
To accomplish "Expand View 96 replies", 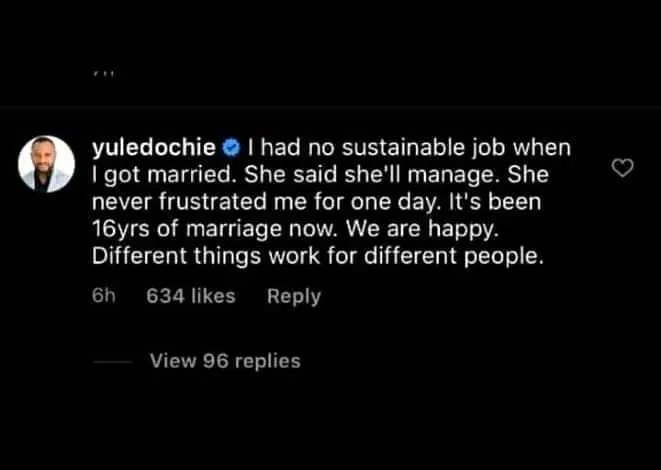I will coord(224,361).
